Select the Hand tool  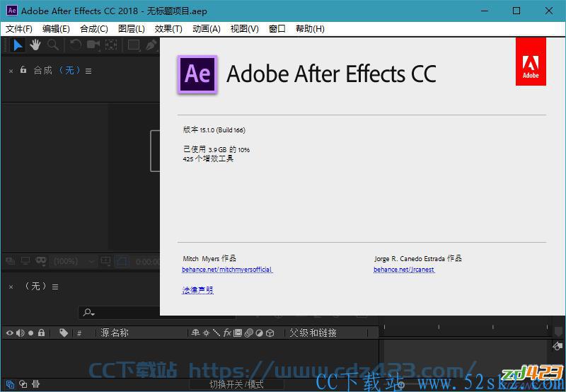coord(35,45)
